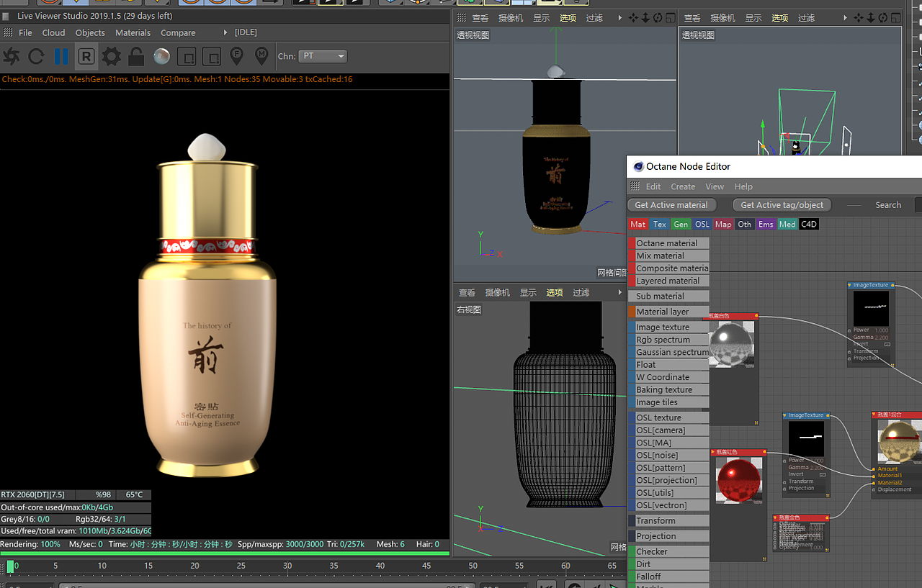This screenshot has width=922, height=588.
Task: Click the Octane Node Editor title icon
Action: pyautogui.click(x=638, y=166)
